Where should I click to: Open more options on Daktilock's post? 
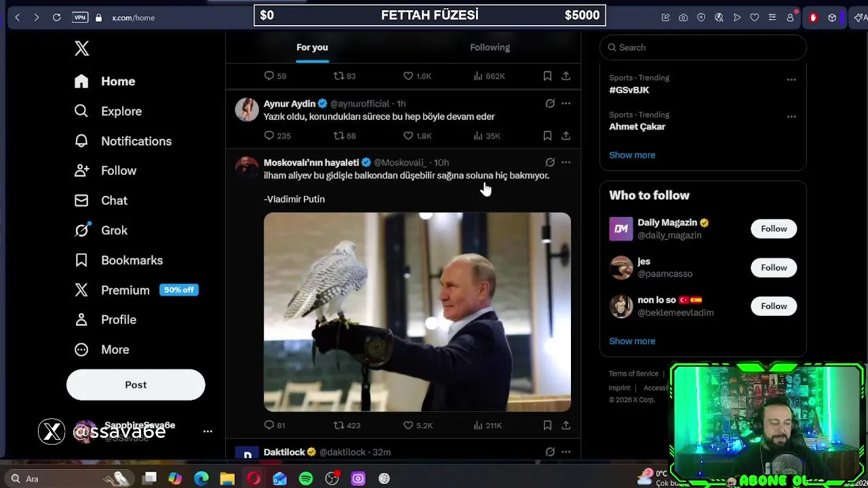click(566, 452)
